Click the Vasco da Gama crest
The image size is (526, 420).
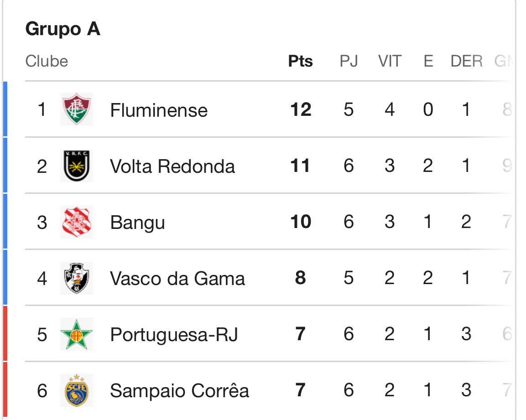click(77, 278)
